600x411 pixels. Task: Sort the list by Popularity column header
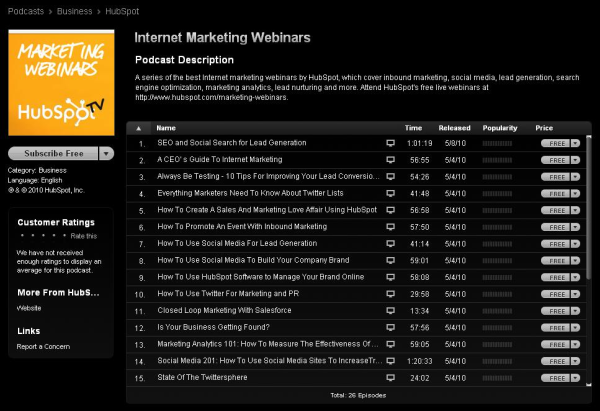(500, 128)
